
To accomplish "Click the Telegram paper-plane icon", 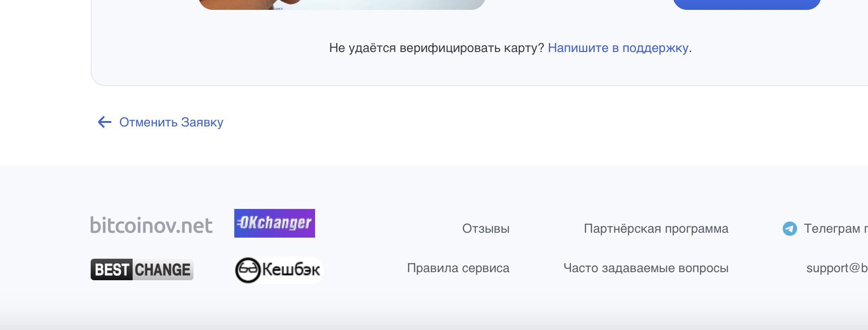I will pyautogui.click(x=789, y=229).
